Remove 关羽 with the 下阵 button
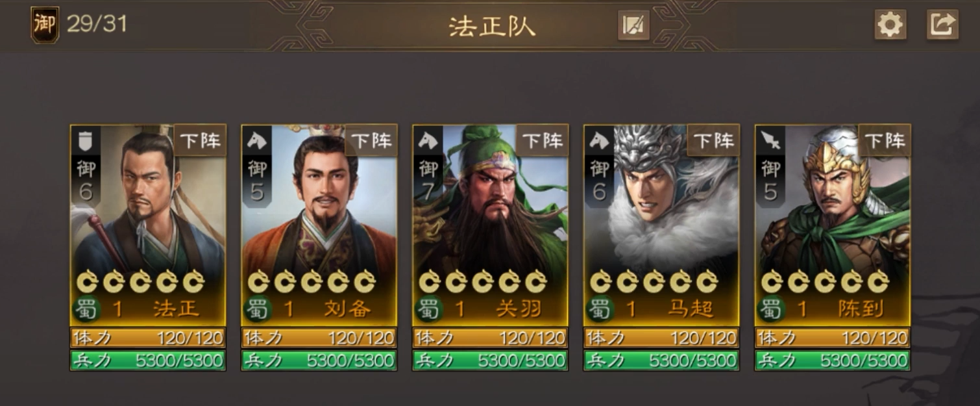The image size is (980, 406). pos(543,140)
